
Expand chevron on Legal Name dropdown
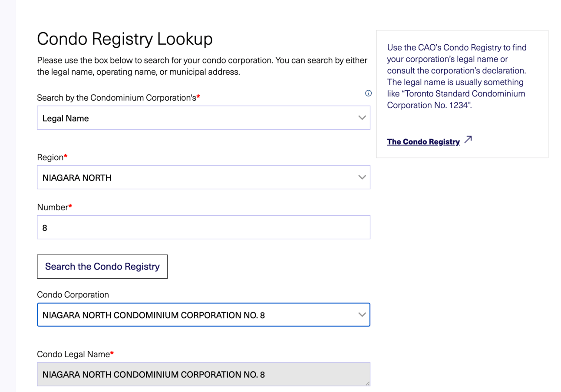pos(362,118)
